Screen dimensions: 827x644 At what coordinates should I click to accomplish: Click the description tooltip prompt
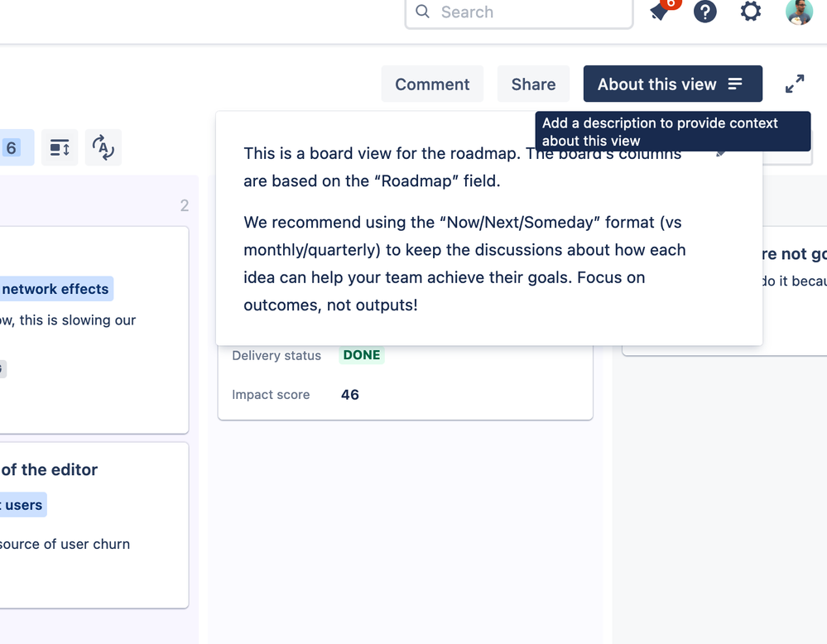point(671,131)
